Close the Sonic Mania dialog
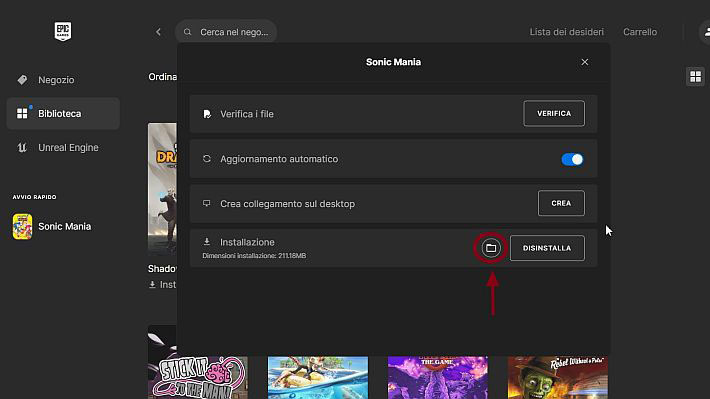 pyautogui.click(x=585, y=62)
